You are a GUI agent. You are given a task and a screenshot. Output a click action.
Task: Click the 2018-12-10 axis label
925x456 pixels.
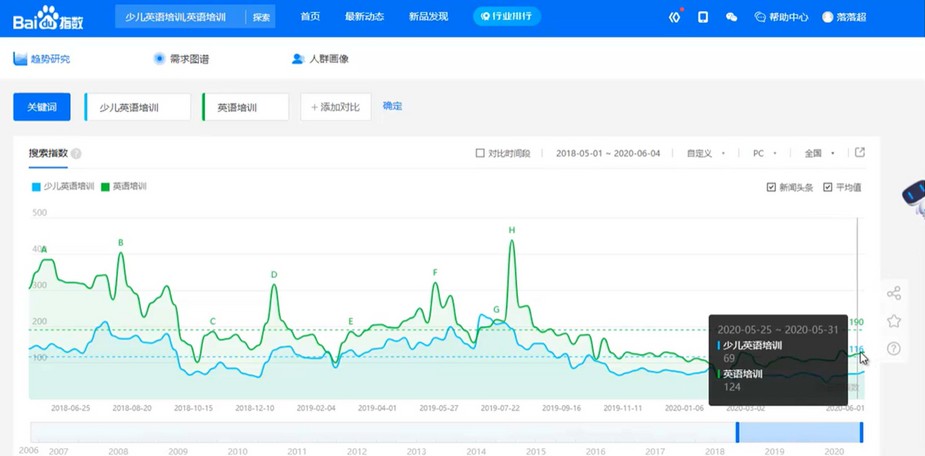pyautogui.click(x=255, y=408)
